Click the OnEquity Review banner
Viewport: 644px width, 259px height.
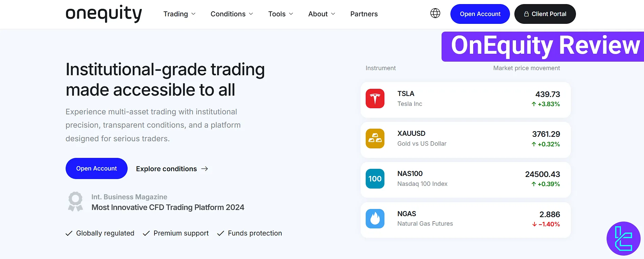[x=544, y=46]
